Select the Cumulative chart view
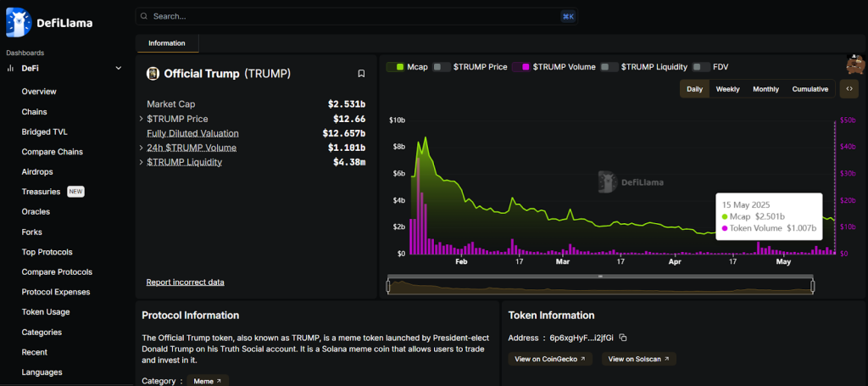The height and width of the screenshot is (386, 868). 810,89
